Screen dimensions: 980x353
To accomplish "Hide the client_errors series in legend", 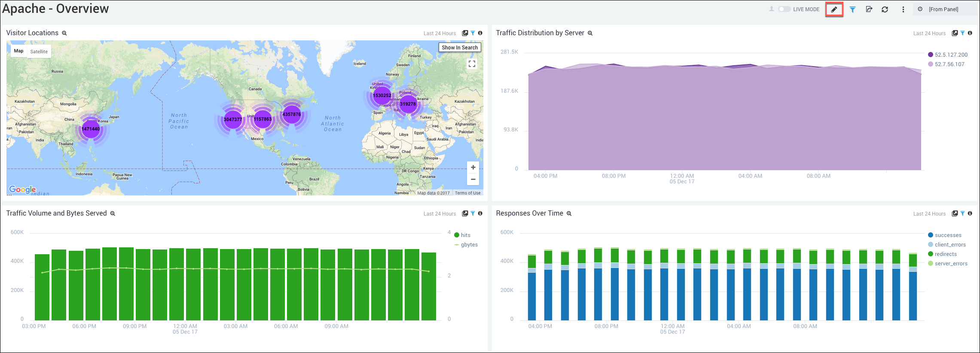I will tap(950, 245).
